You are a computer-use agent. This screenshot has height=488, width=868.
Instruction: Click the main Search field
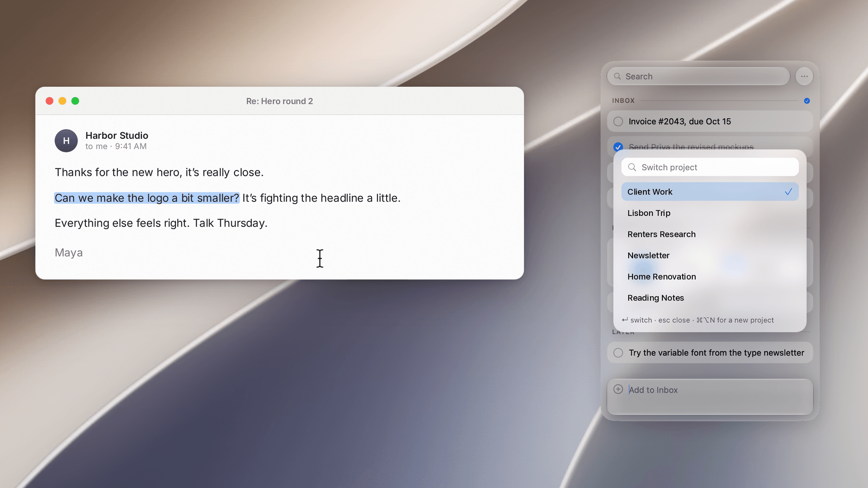tap(698, 76)
